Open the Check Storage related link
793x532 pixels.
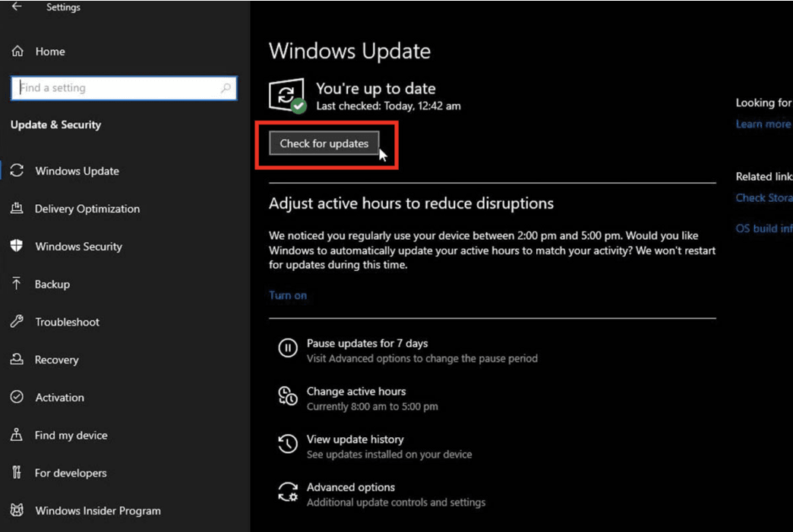pyautogui.click(x=764, y=198)
